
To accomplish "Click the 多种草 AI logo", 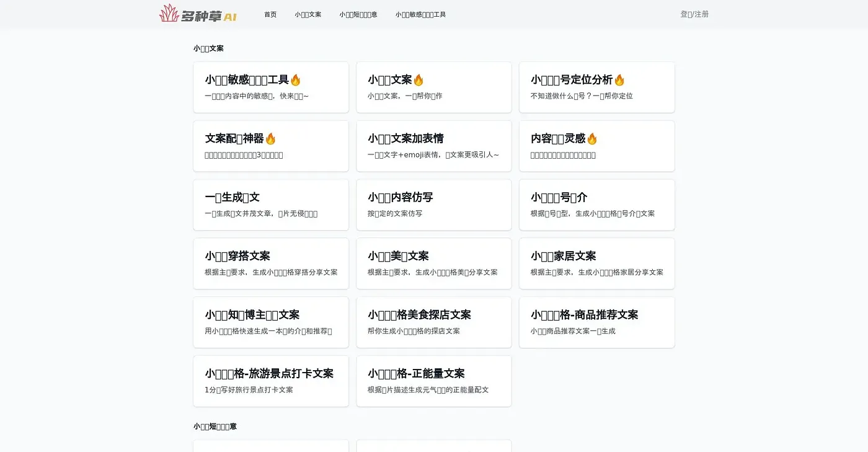I will point(198,14).
